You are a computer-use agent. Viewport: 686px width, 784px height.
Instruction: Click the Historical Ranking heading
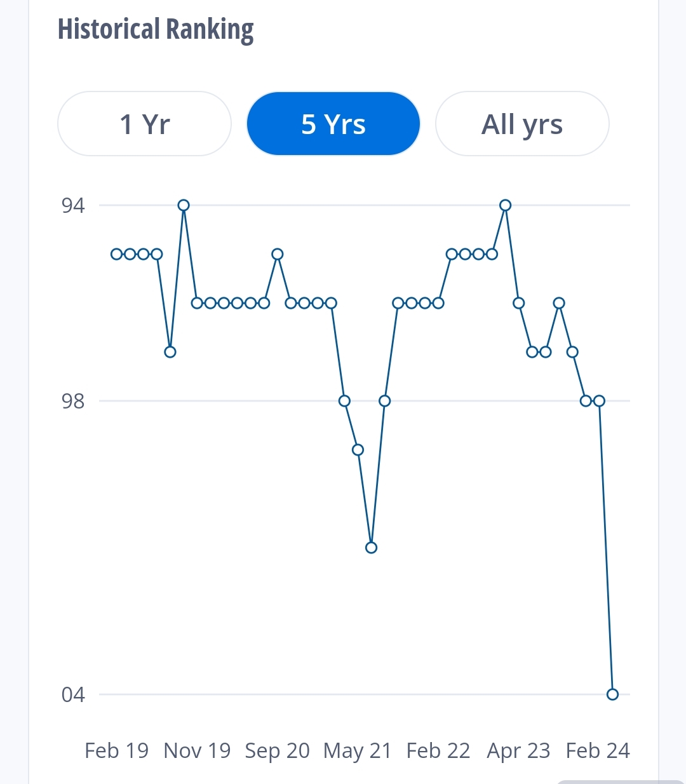(x=156, y=30)
